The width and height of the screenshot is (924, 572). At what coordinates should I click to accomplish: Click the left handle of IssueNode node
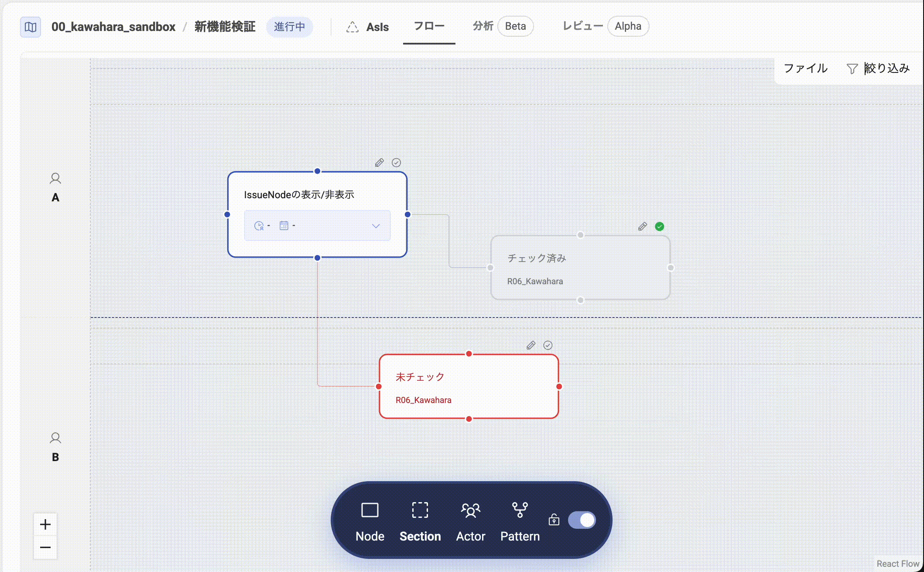(x=227, y=214)
